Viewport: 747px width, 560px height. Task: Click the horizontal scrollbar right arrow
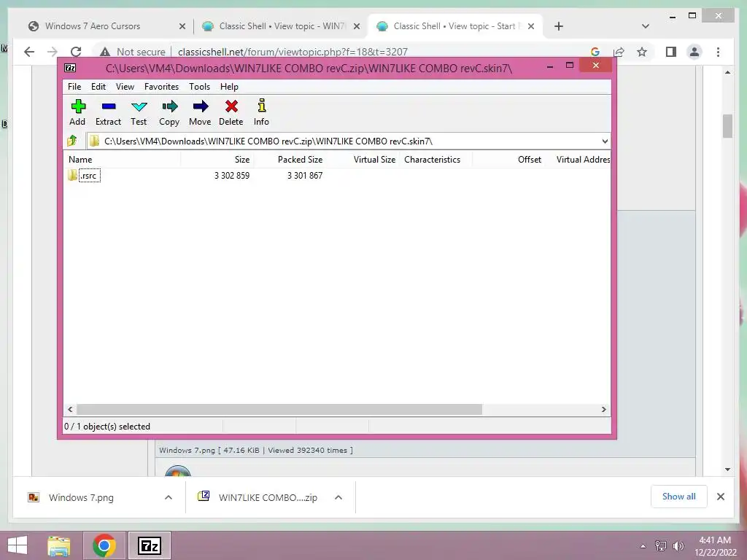click(x=603, y=410)
